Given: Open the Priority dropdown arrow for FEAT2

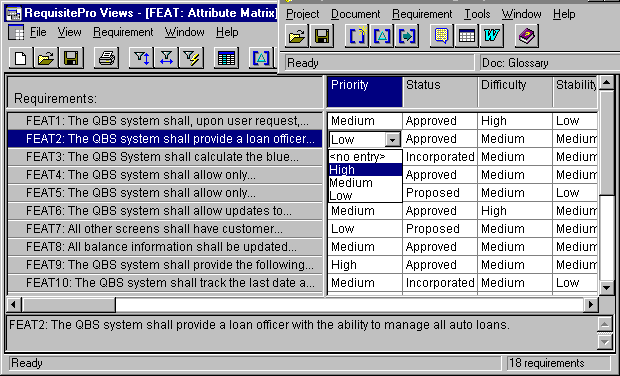Looking at the screenshot, I should (393, 139).
